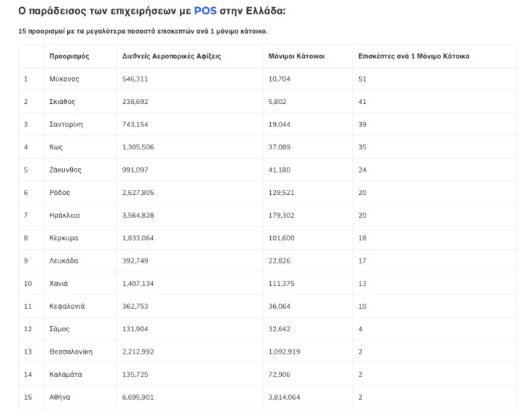The image size is (520, 420).
Task: Click the Κεφαλονιά destination cell
Action: pos(66,306)
